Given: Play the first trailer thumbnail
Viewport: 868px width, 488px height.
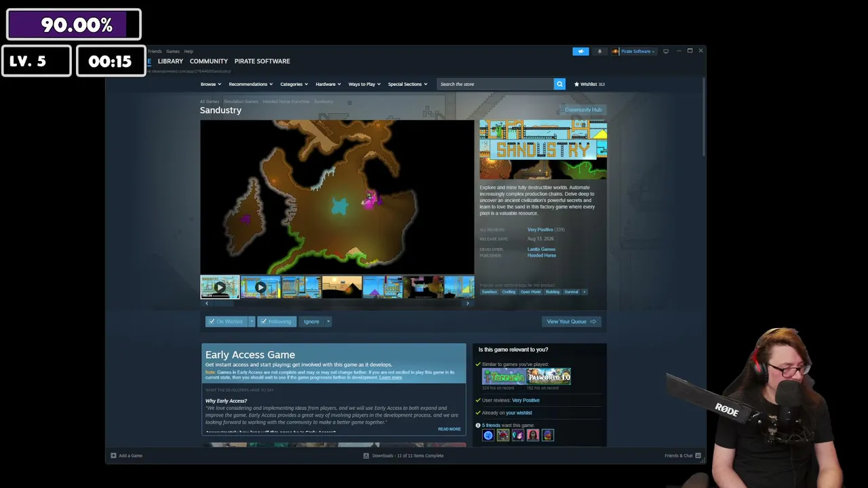Looking at the screenshot, I should pyautogui.click(x=220, y=287).
